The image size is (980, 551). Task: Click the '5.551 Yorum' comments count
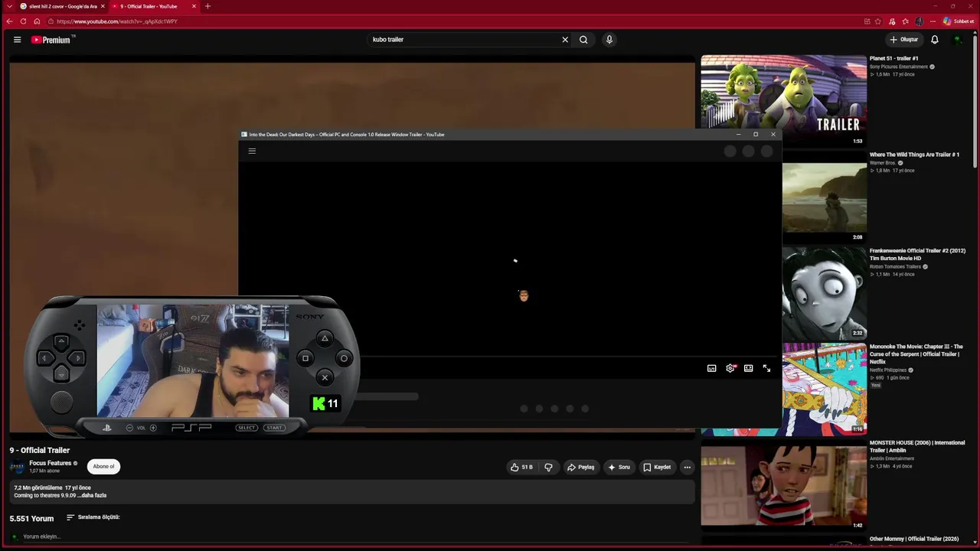(x=31, y=518)
